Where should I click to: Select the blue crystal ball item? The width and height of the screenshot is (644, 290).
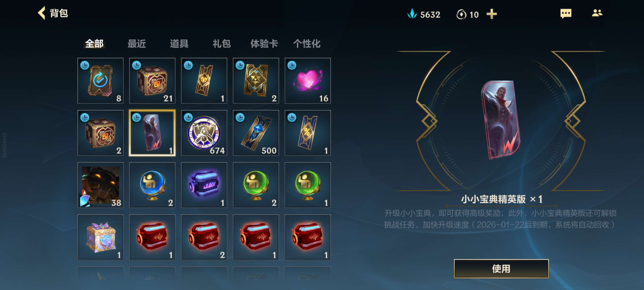[x=152, y=185]
